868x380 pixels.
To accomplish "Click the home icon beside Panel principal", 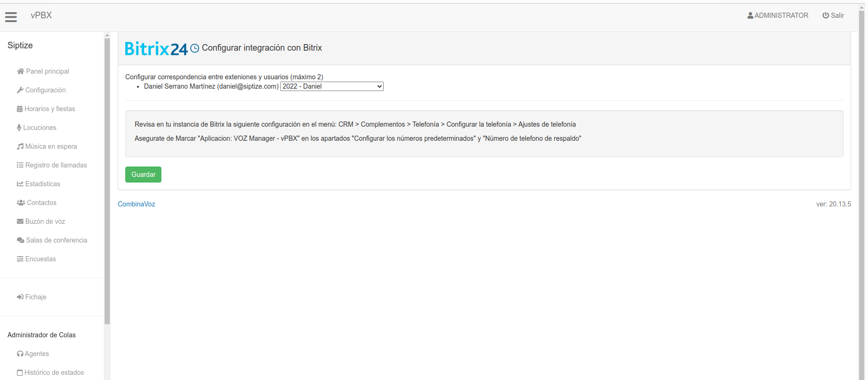I will [20, 71].
